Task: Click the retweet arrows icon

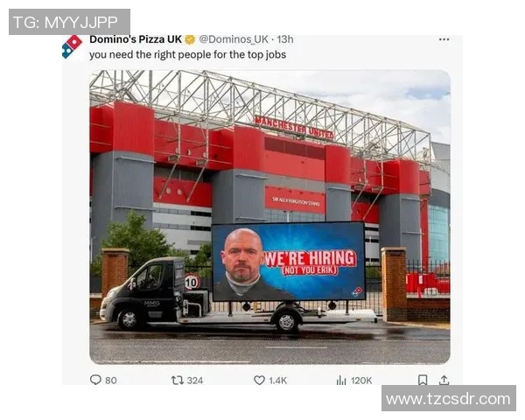Action: coord(177,380)
